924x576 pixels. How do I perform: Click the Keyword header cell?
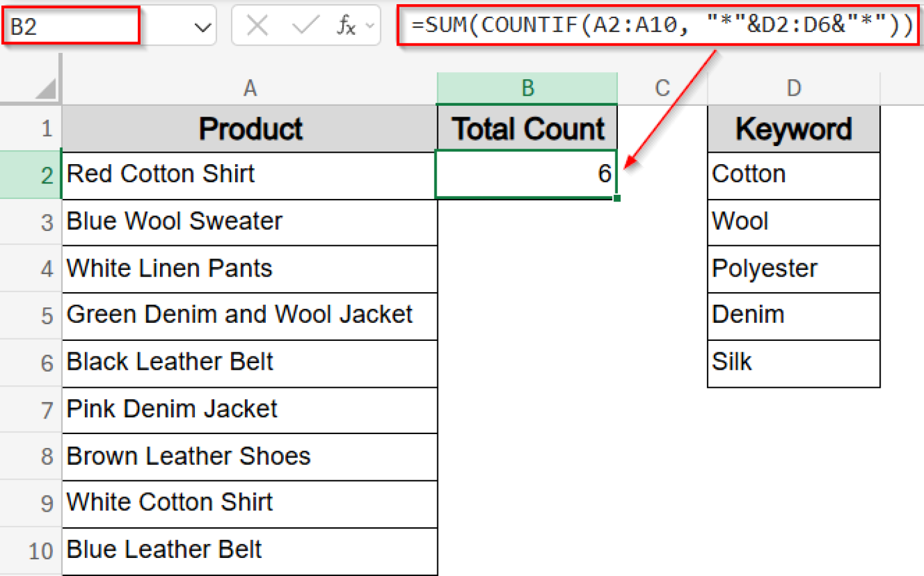coord(793,128)
